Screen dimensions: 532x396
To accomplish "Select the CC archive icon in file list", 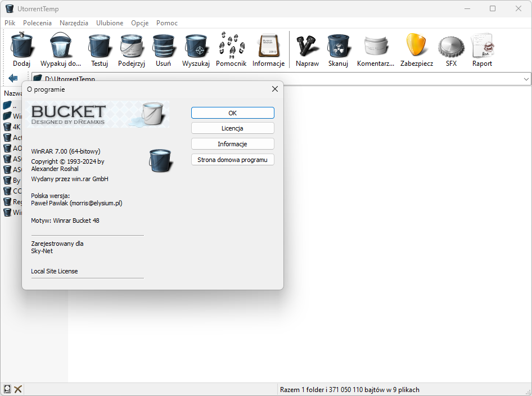I will coord(7,191).
